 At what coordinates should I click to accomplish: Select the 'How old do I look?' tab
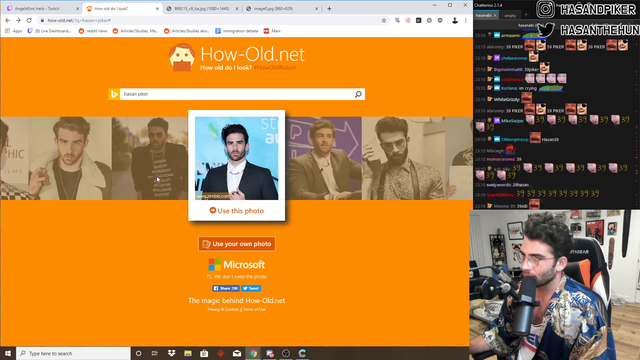tap(122, 9)
